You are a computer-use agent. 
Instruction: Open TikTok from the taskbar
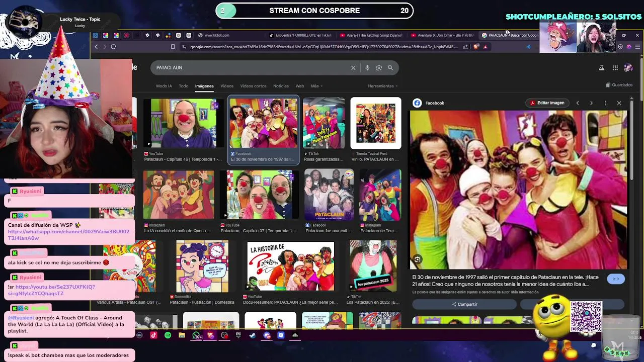pos(153,335)
